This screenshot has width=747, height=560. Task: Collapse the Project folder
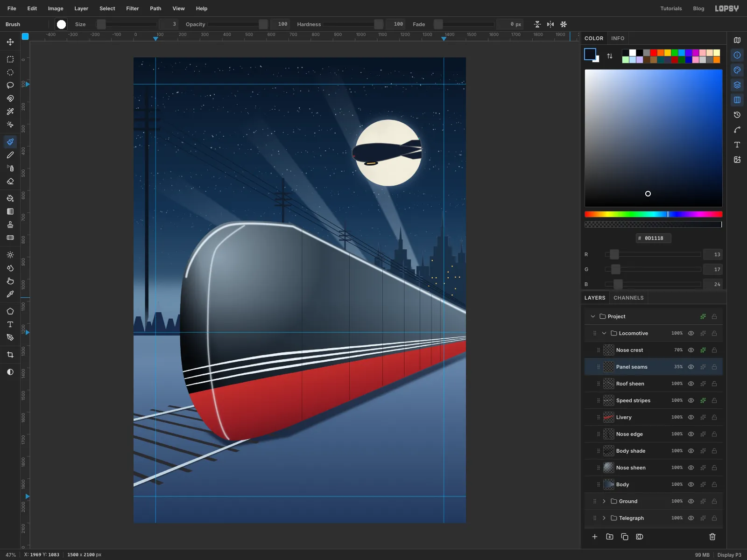point(593,316)
